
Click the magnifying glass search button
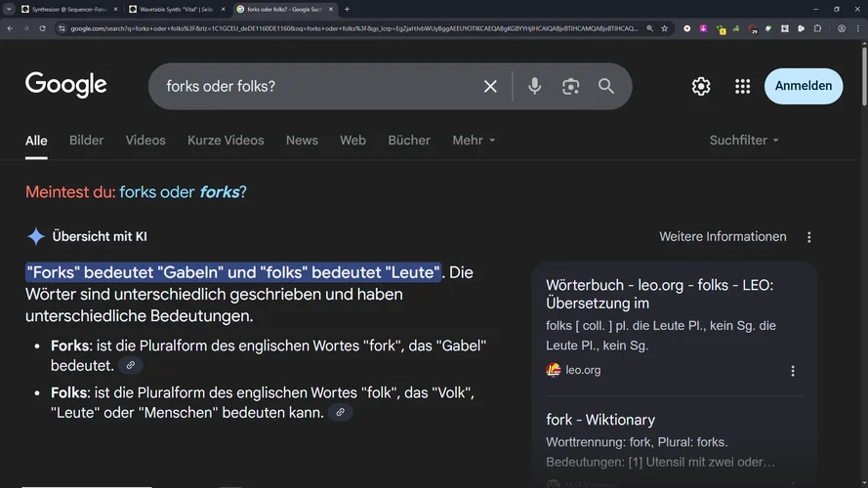click(x=606, y=87)
